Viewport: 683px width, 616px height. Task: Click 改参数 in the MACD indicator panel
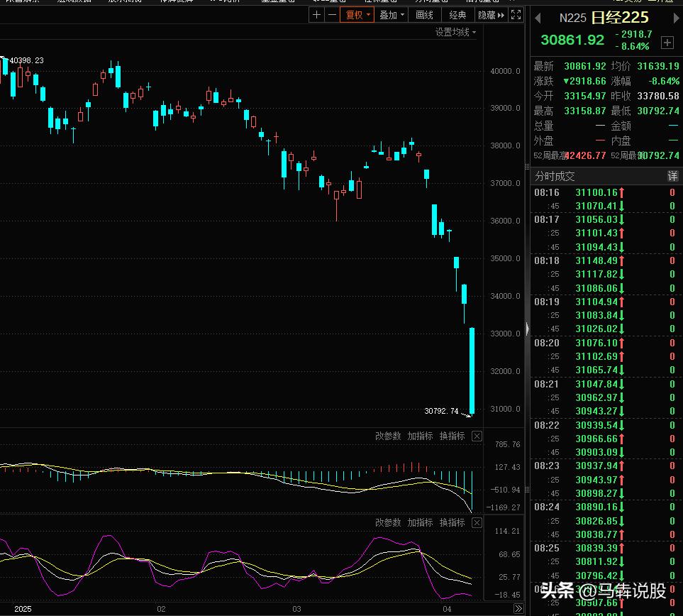tap(388, 436)
